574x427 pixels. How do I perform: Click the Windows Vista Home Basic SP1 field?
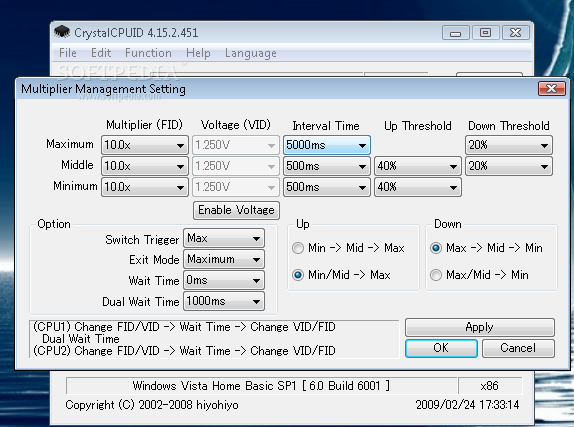(x=261, y=386)
